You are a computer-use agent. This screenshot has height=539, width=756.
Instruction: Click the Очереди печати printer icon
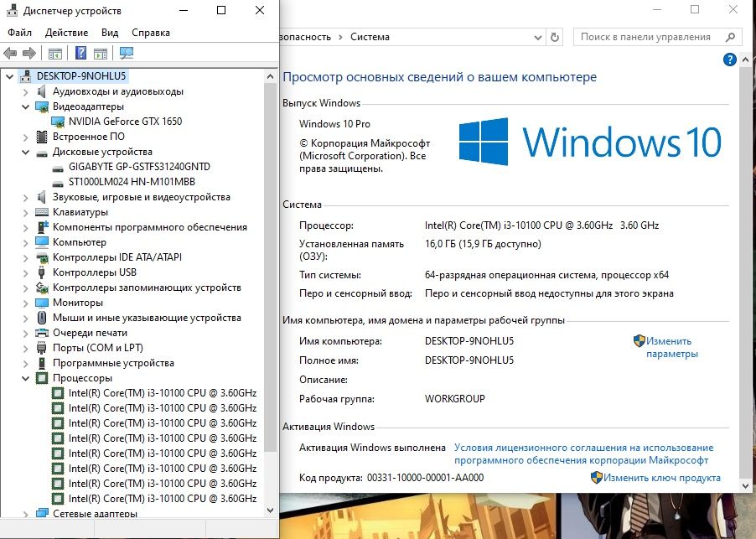coord(42,333)
